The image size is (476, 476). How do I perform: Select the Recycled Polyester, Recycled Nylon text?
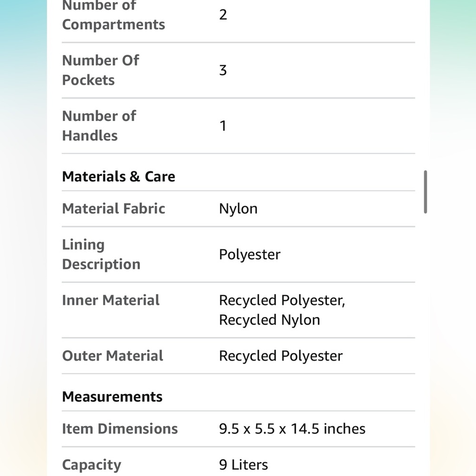click(x=282, y=310)
